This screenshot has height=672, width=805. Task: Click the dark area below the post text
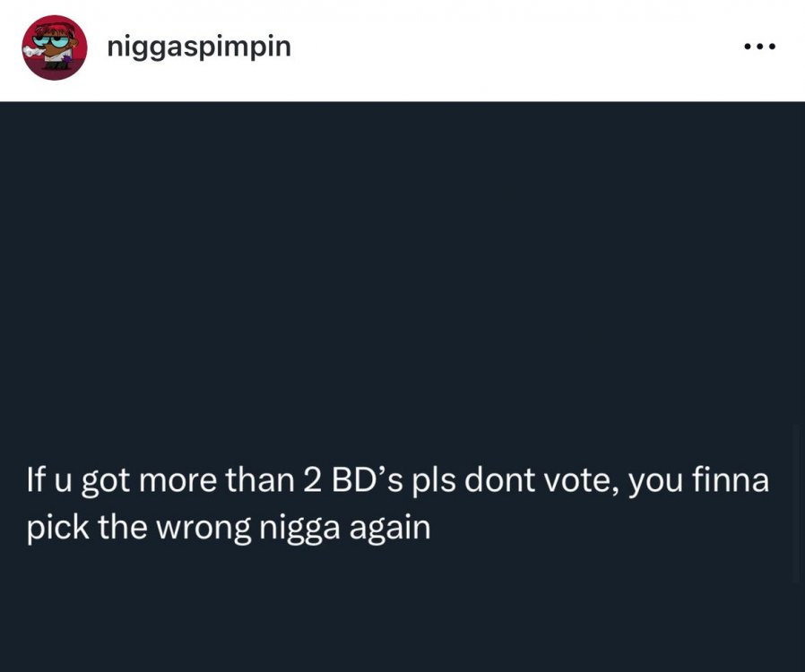pos(402,609)
